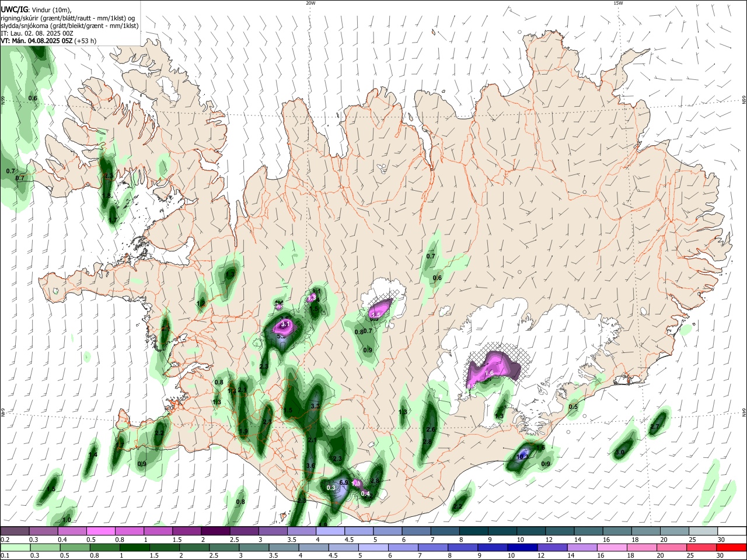Click the 'slydda/snjókoma' legend description line

tap(69, 26)
